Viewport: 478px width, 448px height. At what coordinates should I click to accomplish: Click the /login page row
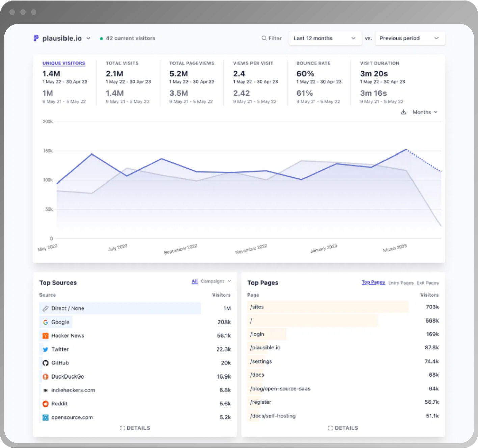click(343, 334)
